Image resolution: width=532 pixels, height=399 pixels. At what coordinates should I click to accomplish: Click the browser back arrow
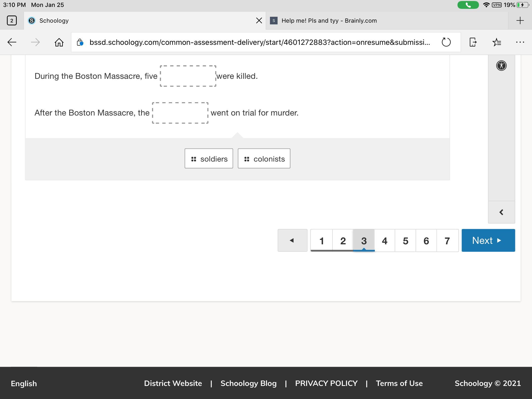pos(12,42)
